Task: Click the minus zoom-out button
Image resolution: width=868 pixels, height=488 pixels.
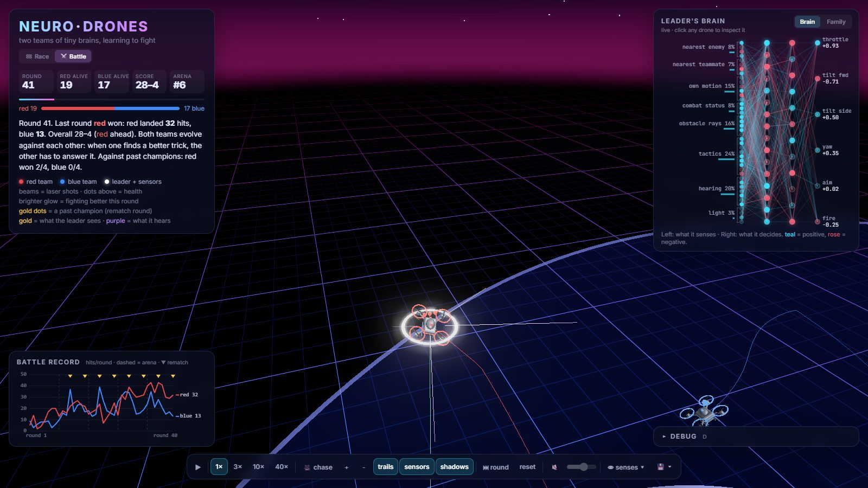Action: click(x=364, y=467)
